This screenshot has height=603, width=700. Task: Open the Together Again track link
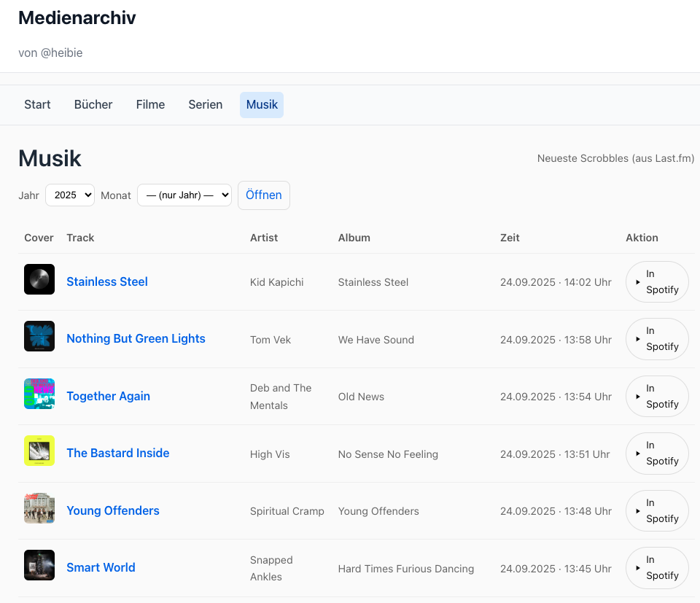click(x=108, y=396)
